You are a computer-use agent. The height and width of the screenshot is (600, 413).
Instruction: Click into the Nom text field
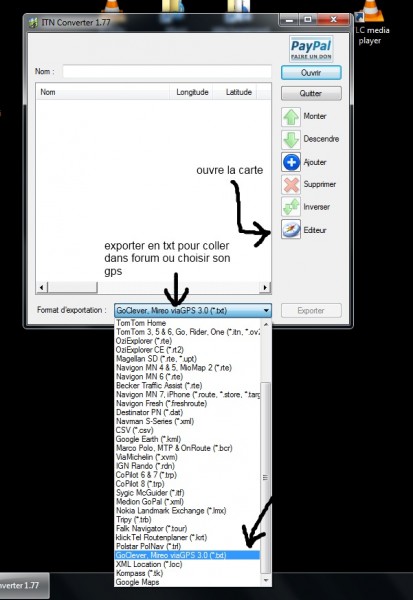pyautogui.click(x=167, y=72)
